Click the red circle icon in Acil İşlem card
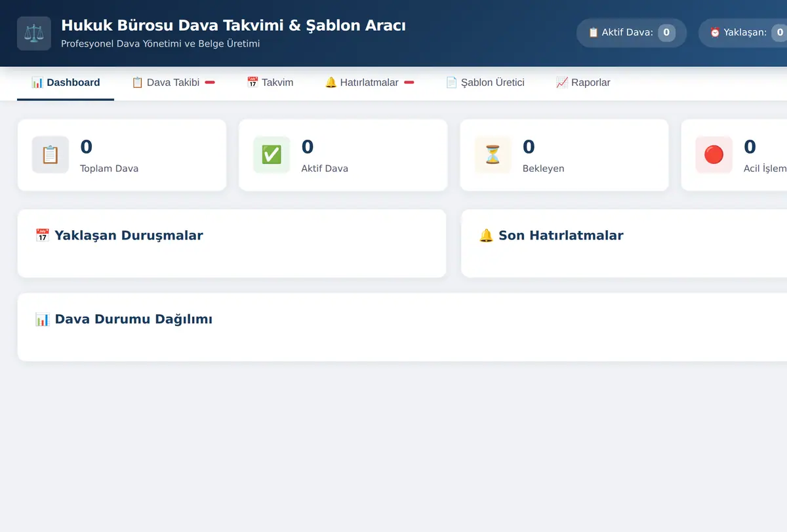Image resolution: width=787 pixels, height=532 pixels. point(714,155)
